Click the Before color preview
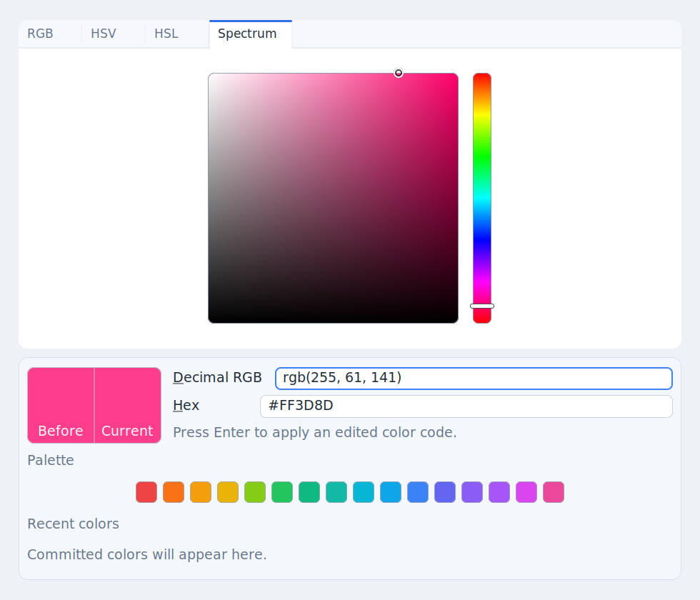Screen dimensions: 700x600 pyautogui.click(x=61, y=406)
